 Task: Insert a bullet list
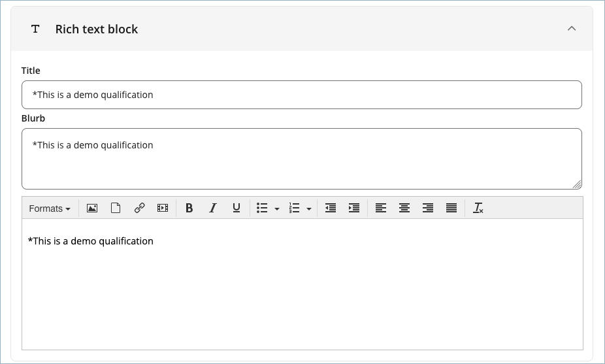tap(262, 208)
